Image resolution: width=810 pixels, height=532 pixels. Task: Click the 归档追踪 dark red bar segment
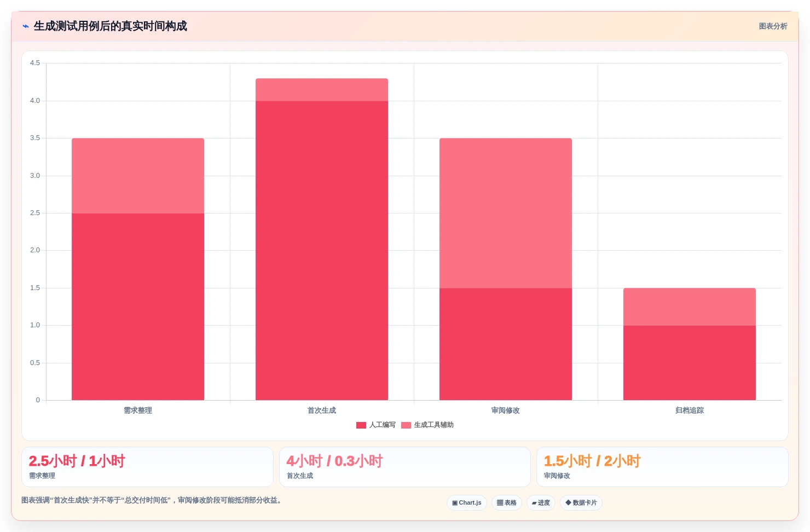(x=690, y=363)
